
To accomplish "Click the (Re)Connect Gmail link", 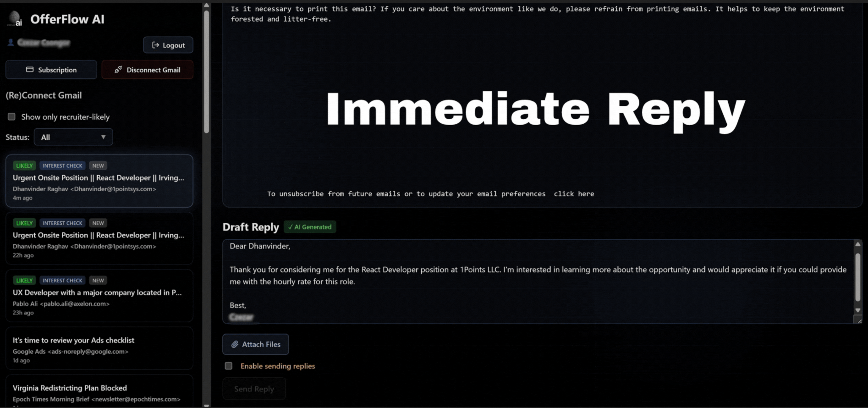I will pos(44,95).
